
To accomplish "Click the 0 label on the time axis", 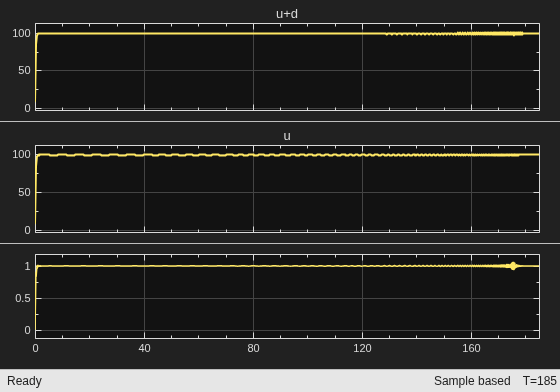I will click(x=35, y=348).
